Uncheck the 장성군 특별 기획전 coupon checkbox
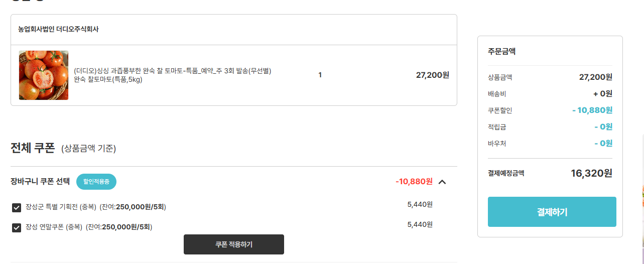The width and height of the screenshot is (644, 264). pyautogui.click(x=17, y=208)
